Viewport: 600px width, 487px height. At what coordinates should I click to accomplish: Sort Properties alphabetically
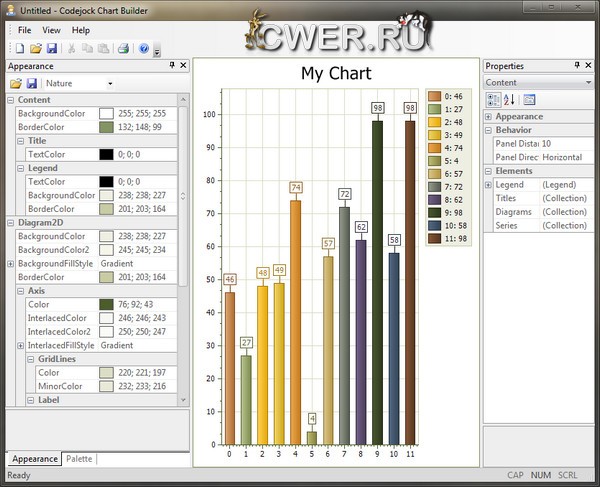coord(509,100)
